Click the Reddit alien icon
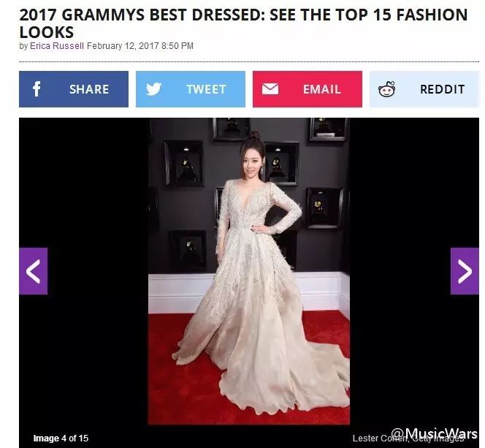 tap(387, 89)
